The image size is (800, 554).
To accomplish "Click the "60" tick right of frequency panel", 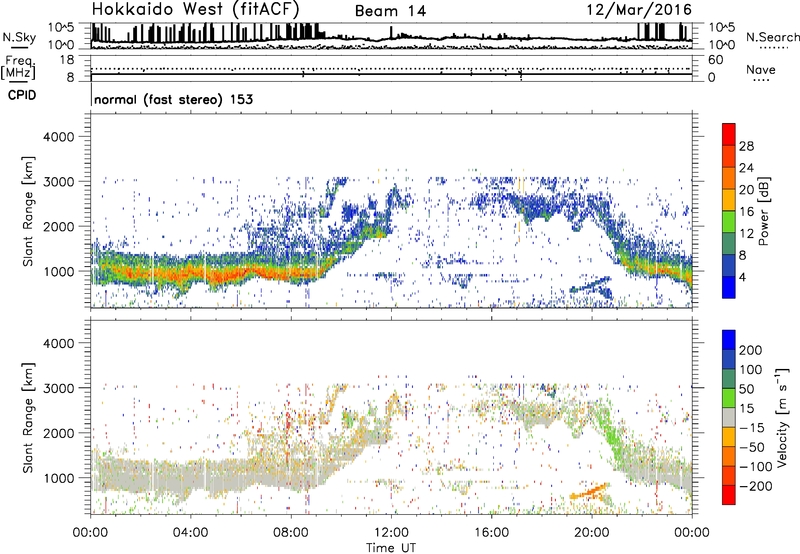I will [715, 60].
